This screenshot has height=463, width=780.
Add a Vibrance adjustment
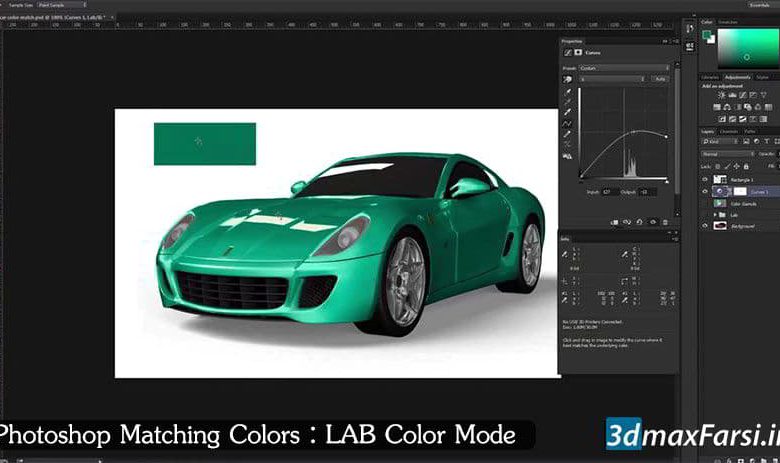[764, 95]
